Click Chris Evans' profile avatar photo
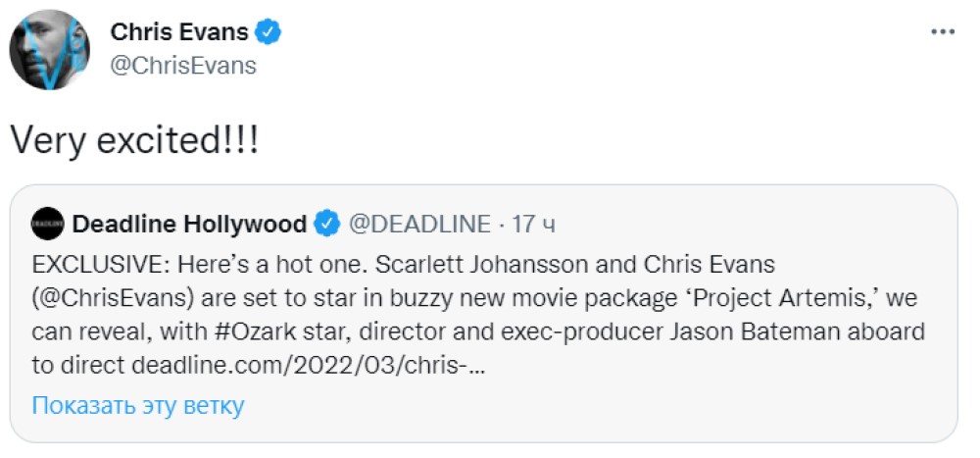Viewport: 980px width, 458px height. [x=49, y=49]
